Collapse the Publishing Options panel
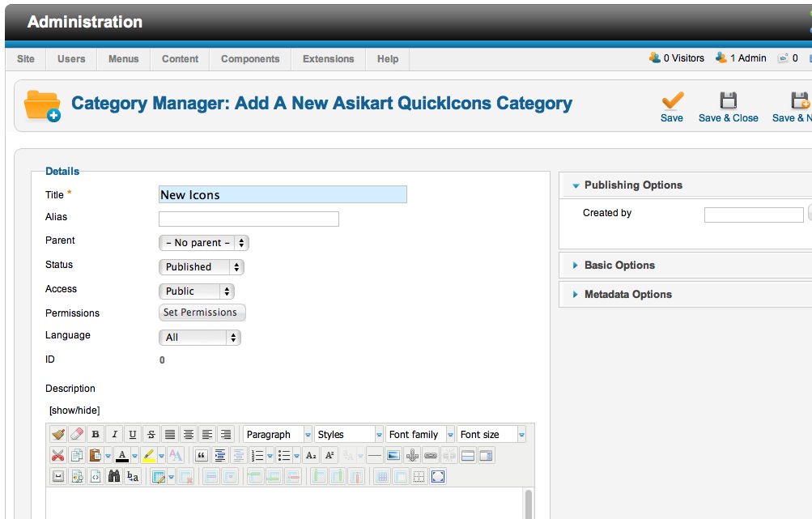This screenshot has height=519, width=812. pos(633,185)
